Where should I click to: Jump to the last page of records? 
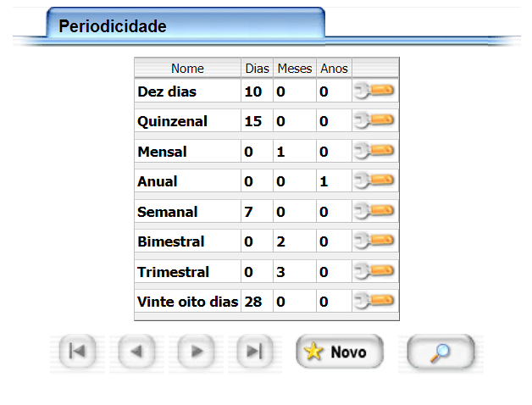pos(253,352)
